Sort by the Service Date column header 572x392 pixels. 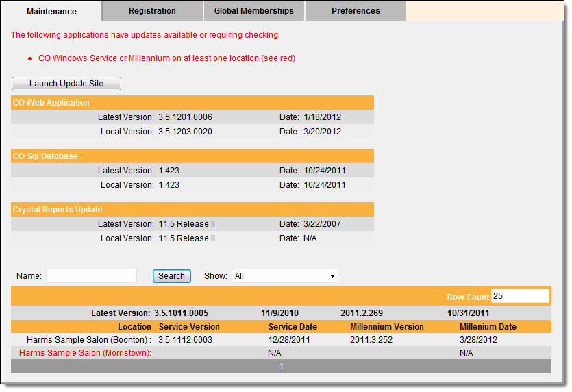tap(293, 327)
